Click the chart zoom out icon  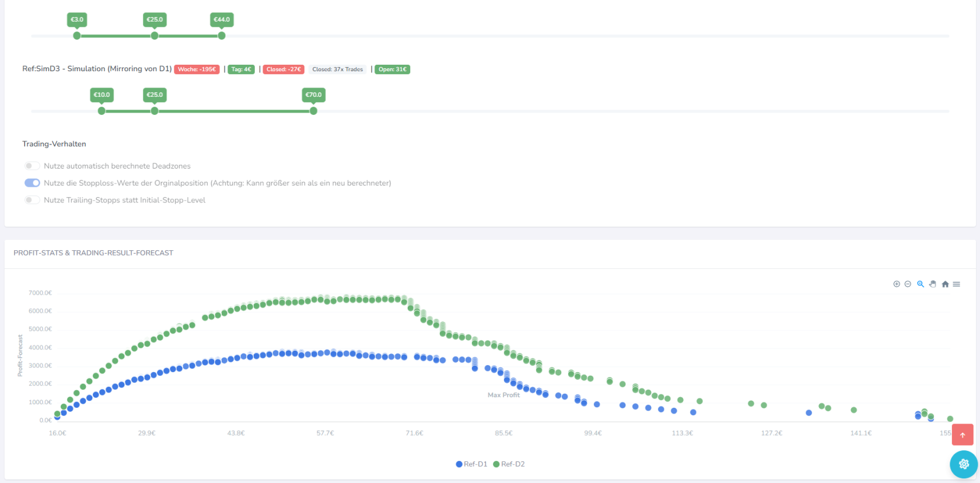point(908,284)
